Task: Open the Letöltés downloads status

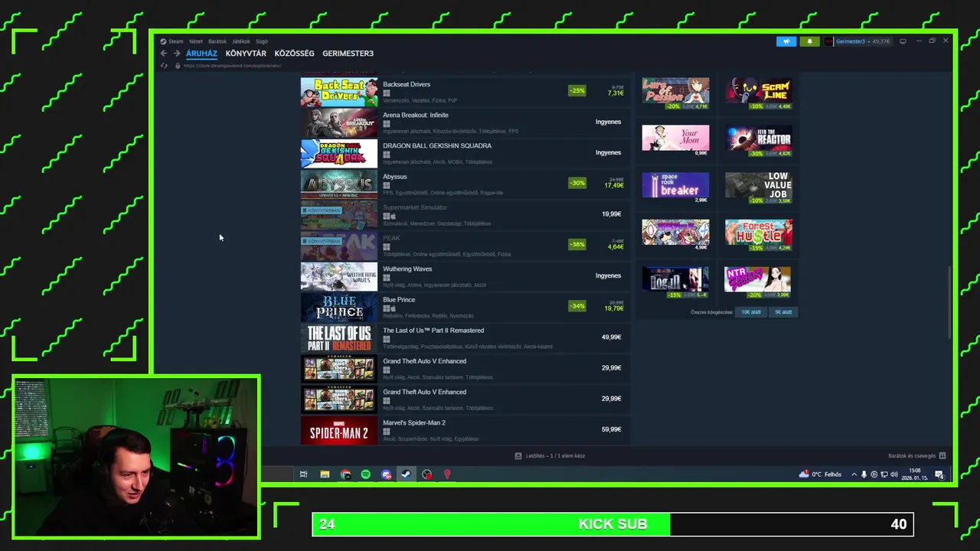Action: coord(550,456)
